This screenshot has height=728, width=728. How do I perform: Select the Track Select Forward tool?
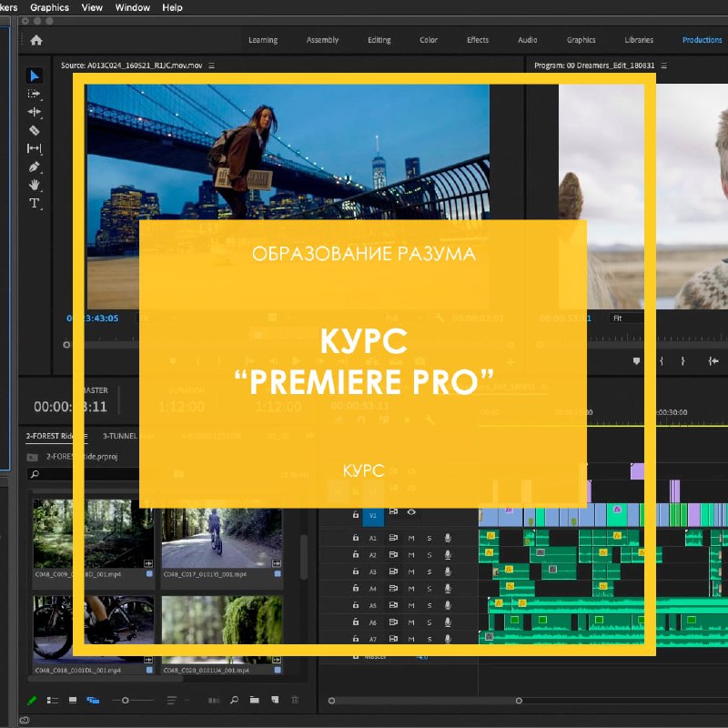pos(35,94)
